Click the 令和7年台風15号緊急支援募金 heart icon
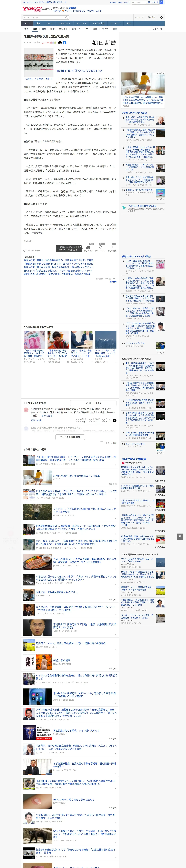This screenshot has width=186, height=868. (124, 208)
